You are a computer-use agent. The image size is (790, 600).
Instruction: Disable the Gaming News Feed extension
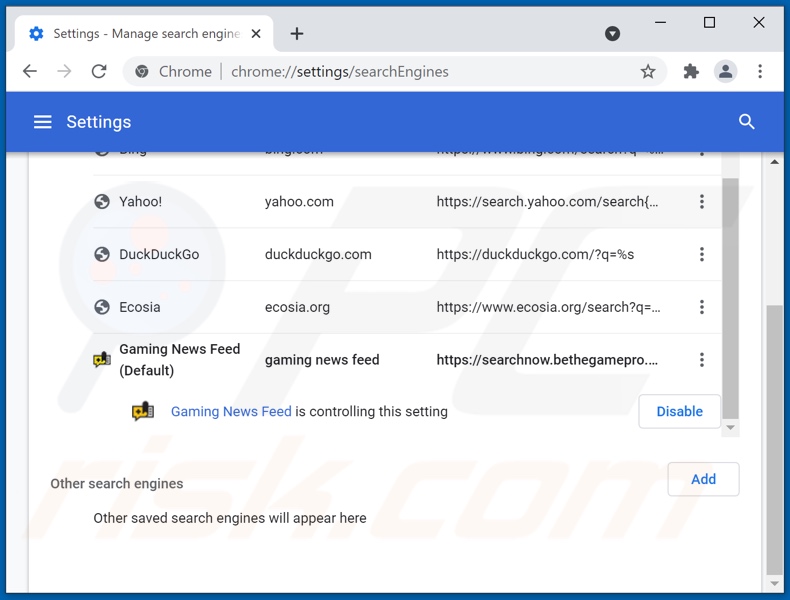tap(679, 412)
